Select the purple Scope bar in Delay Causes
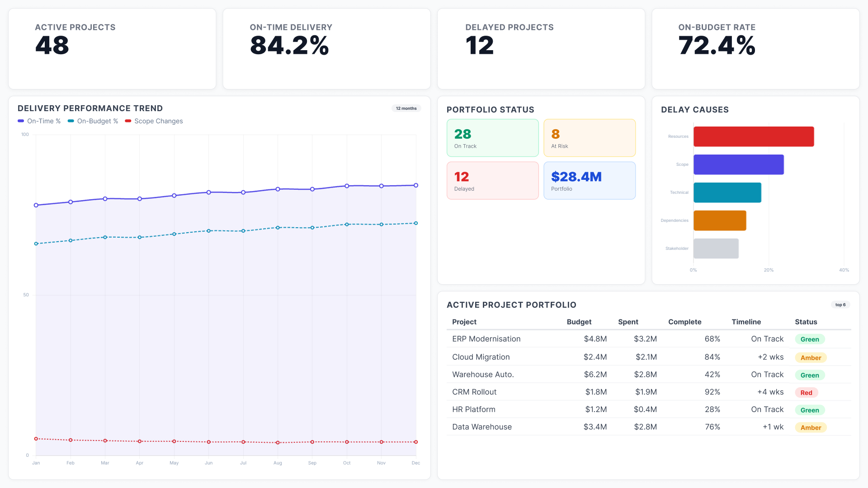The width and height of the screenshot is (868, 488). [x=739, y=164]
